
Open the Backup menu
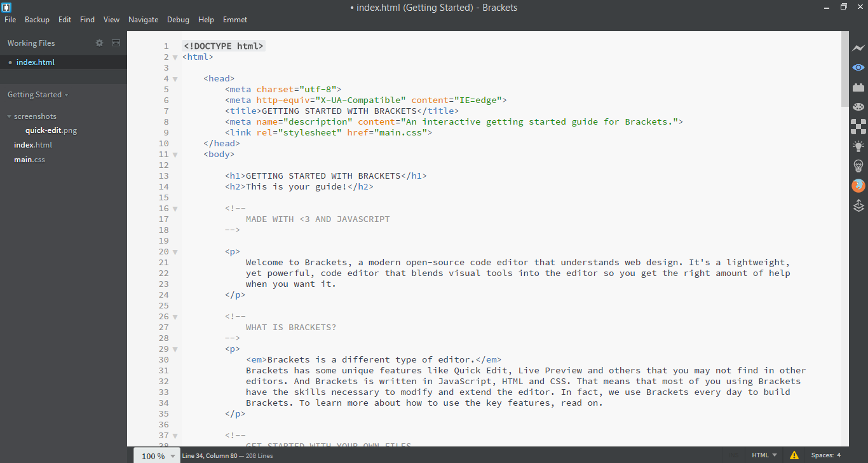click(x=37, y=20)
